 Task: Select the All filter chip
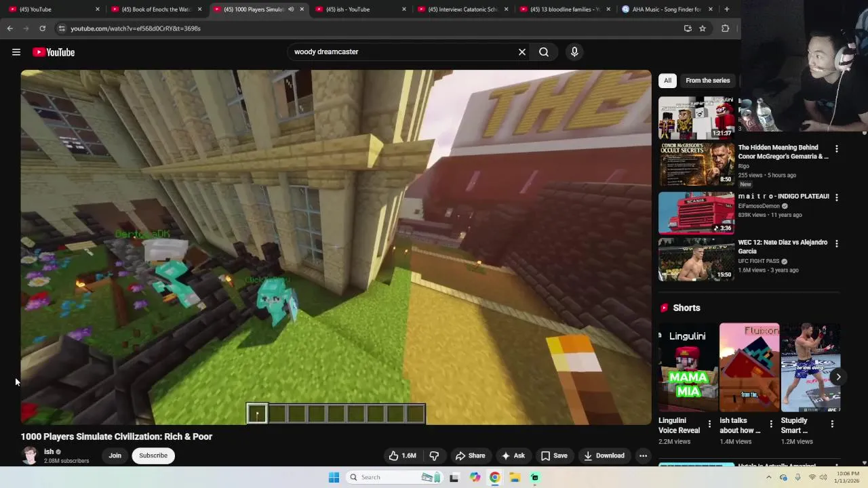(667, 80)
